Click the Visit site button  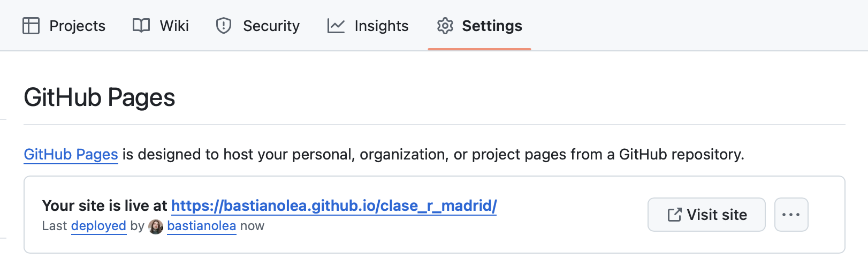click(x=706, y=215)
